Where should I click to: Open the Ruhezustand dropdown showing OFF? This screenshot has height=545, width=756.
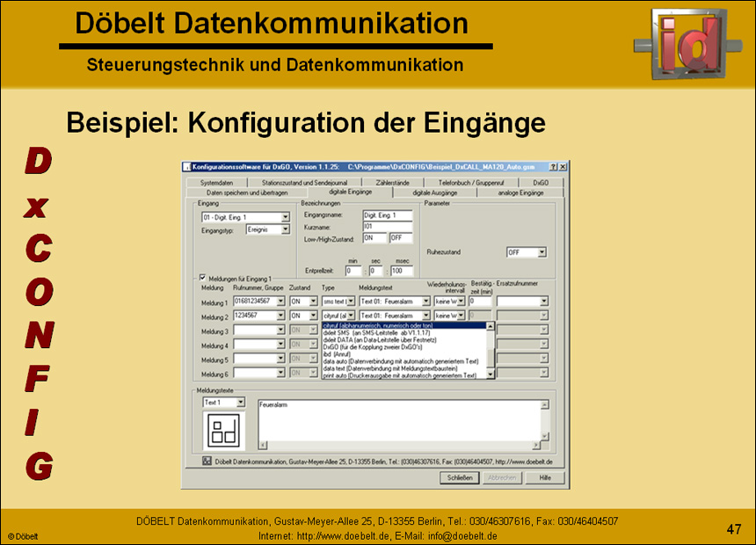click(542, 251)
